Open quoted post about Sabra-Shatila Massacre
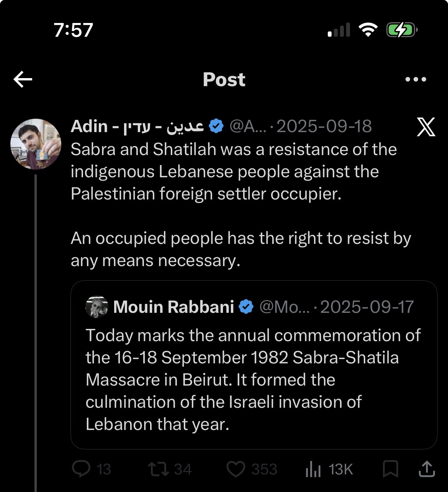 click(x=254, y=365)
